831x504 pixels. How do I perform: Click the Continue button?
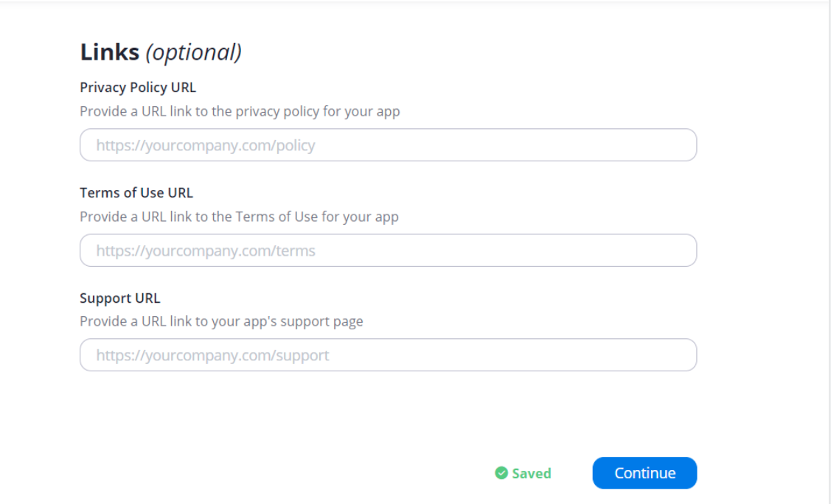(x=644, y=473)
